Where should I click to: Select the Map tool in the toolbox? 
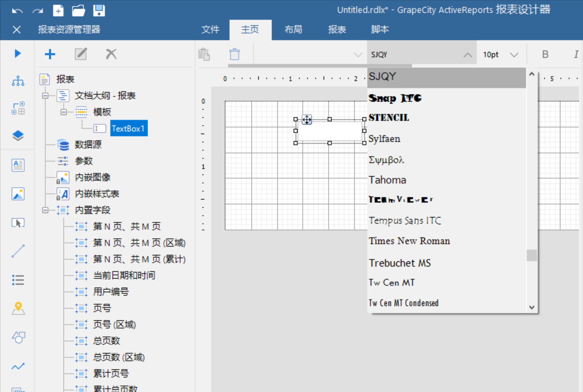point(17,308)
